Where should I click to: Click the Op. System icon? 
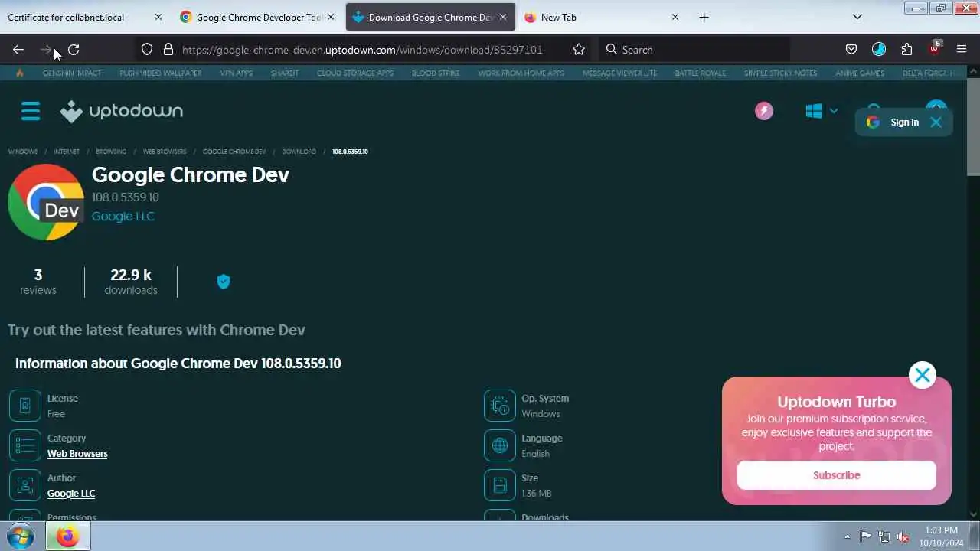pos(500,406)
